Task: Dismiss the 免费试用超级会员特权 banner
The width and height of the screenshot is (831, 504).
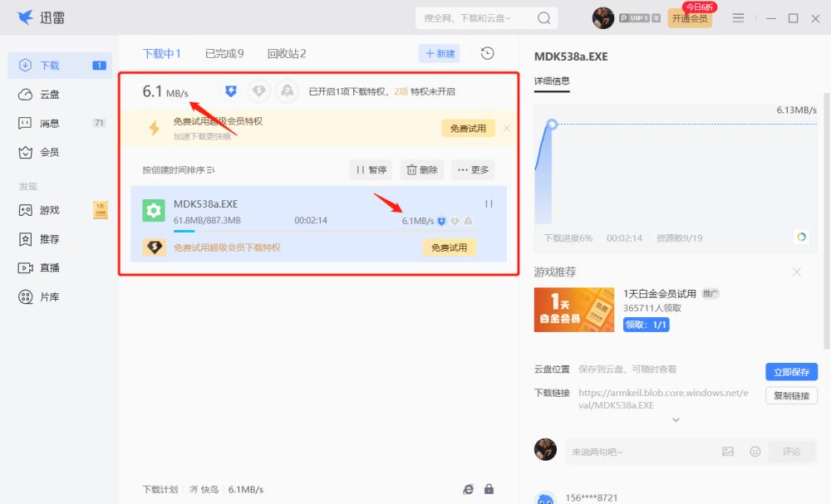Action: pyautogui.click(x=507, y=128)
